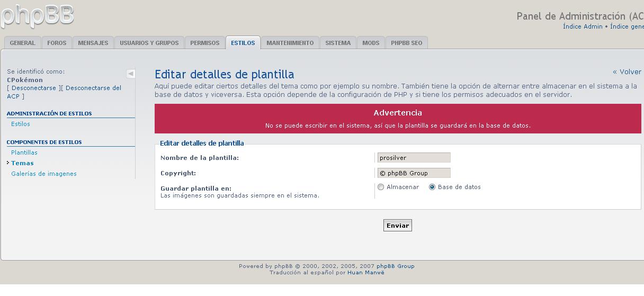Open the Índice Admin link
Image resolution: width=644 pixels, height=296 pixels.
(x=583, y=26)
